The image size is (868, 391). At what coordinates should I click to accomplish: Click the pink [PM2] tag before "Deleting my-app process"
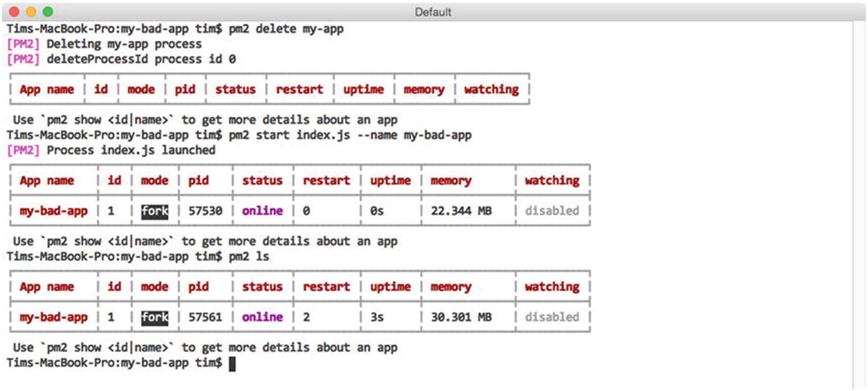pyautogui.click(x=23, y=44)
